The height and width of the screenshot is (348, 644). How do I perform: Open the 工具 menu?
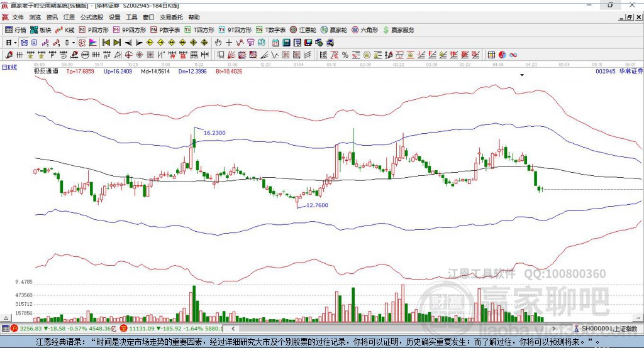tap(131, 17)
